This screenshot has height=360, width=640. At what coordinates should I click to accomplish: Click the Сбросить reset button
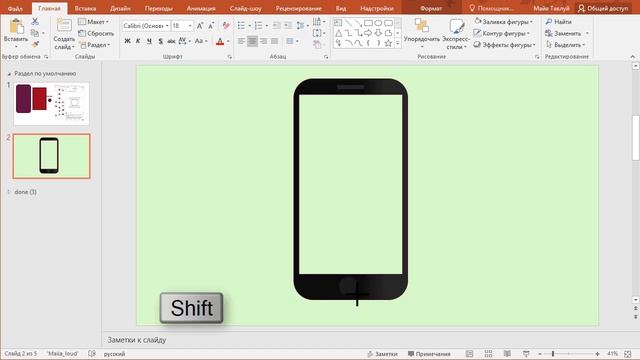(97, 33)
